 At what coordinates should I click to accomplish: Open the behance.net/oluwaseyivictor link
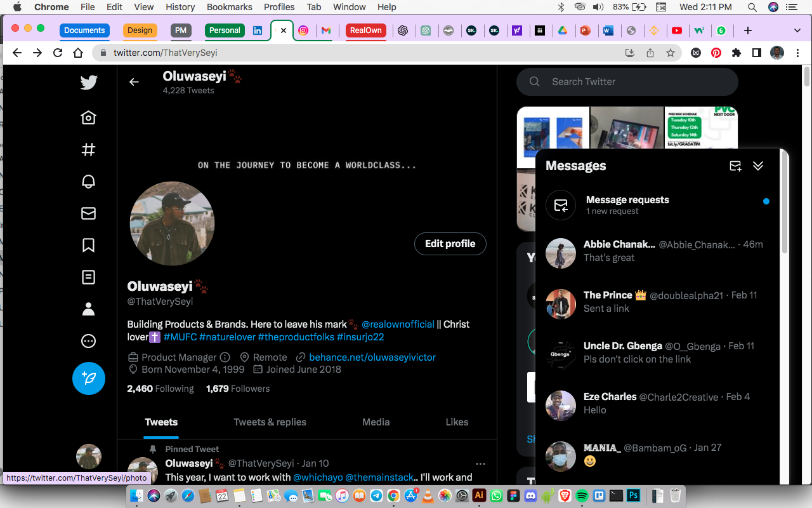click(x=372, y=357)
